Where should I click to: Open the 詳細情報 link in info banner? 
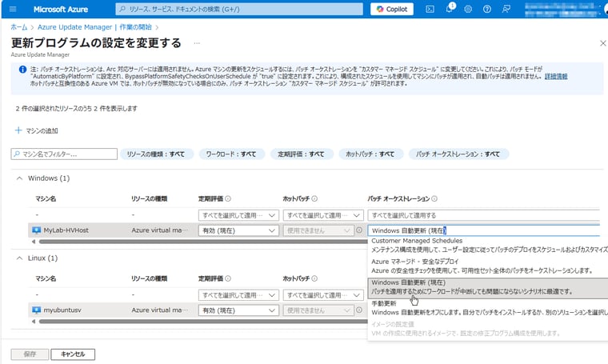tap(556, 76)
